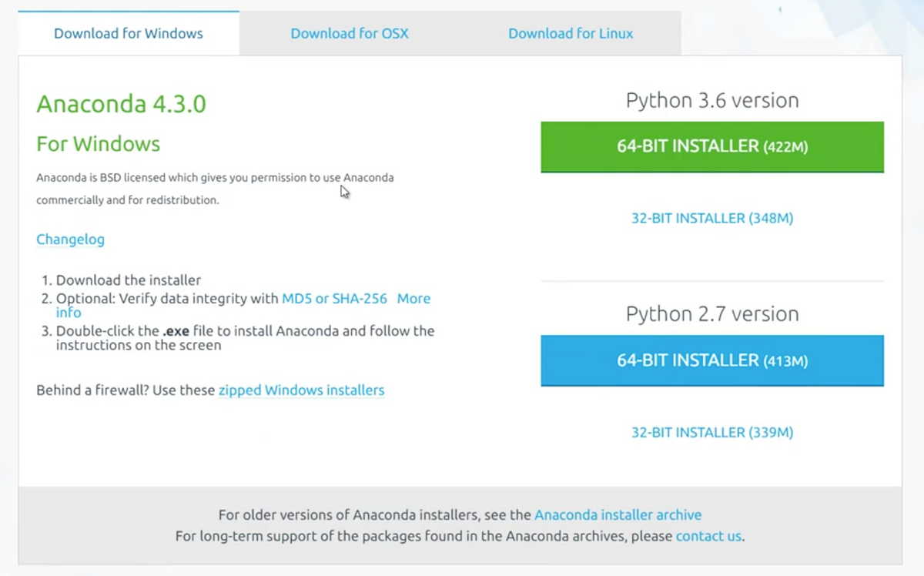924x576 pixels.
Task: Download the Python 3.6 64-bit installer
Action: tap(712, 146)
